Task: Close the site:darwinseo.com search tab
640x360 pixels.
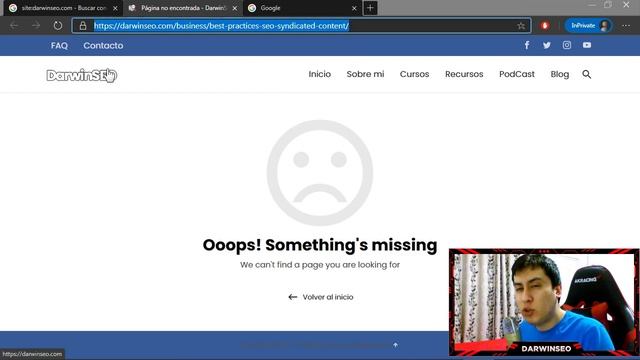Action: point(115,8)
